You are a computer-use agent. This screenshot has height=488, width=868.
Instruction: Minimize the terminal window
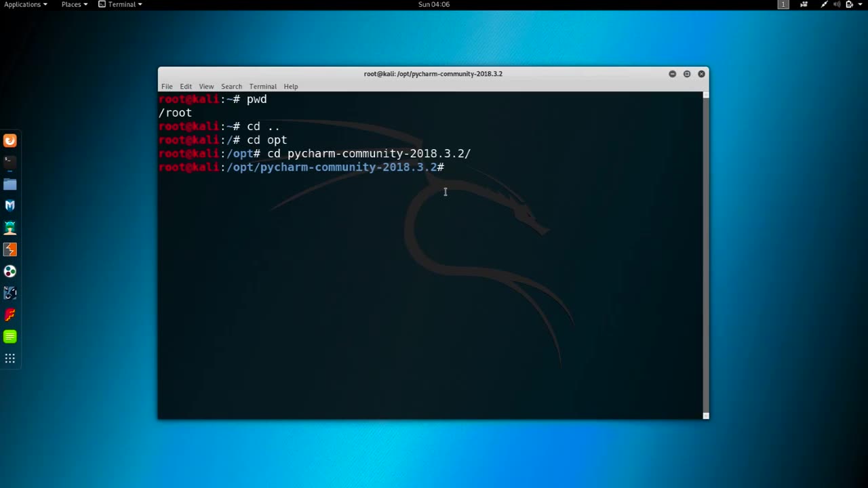pyautogui.click(x=673, y=74)
